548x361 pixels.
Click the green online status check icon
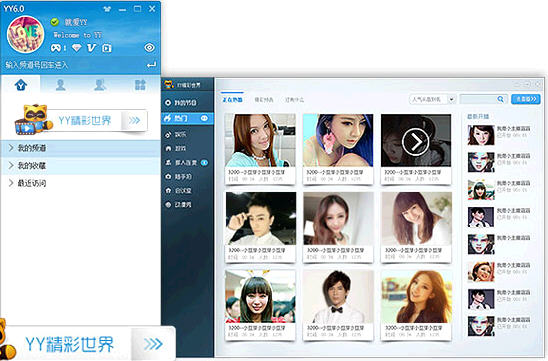(55, 22)
